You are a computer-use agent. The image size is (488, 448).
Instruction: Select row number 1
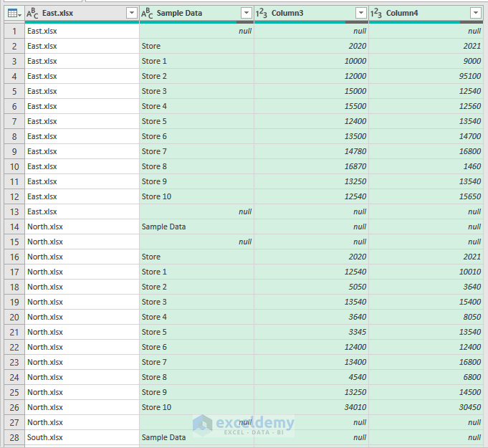click(14, 31)
